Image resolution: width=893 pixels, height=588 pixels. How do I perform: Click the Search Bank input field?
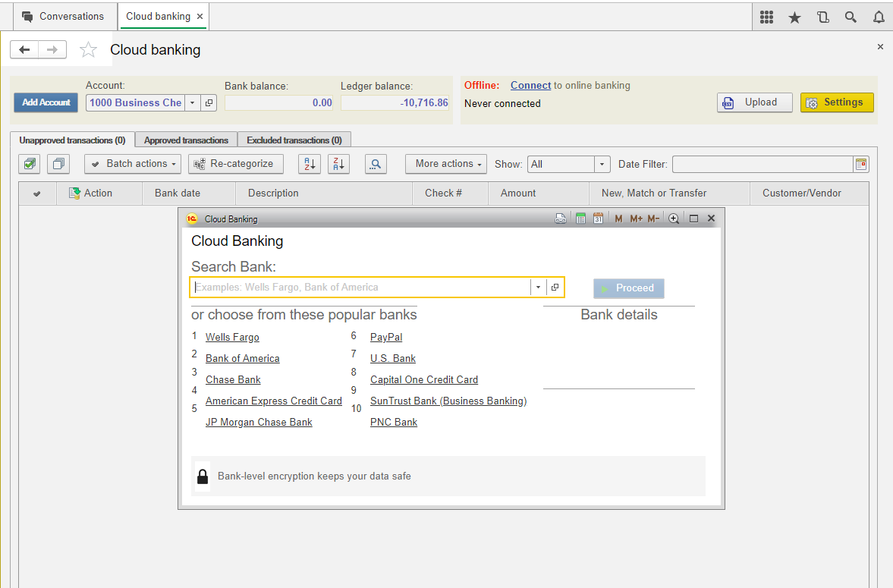click(360, 287)
